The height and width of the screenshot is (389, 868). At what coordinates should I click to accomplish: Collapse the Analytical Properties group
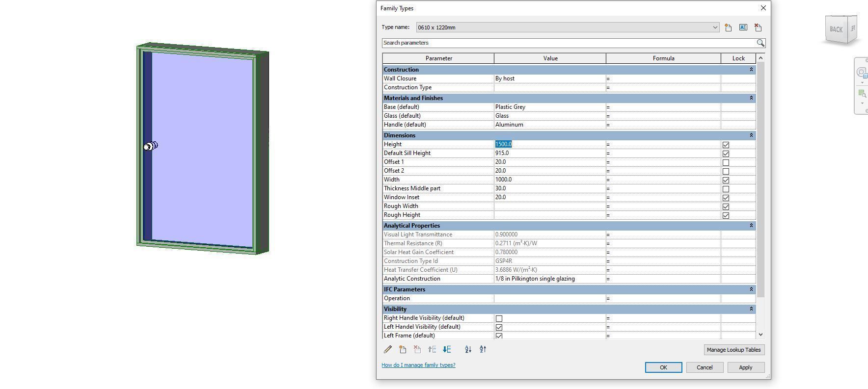(x=751, y=226)
